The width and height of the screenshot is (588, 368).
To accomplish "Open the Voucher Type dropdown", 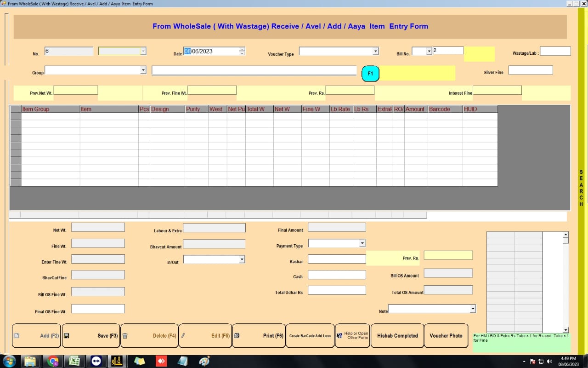I will coord(374,51).
